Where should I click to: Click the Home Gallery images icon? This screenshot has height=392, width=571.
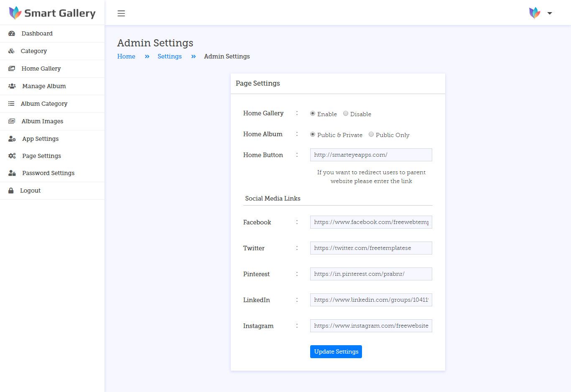click(12, 69)
